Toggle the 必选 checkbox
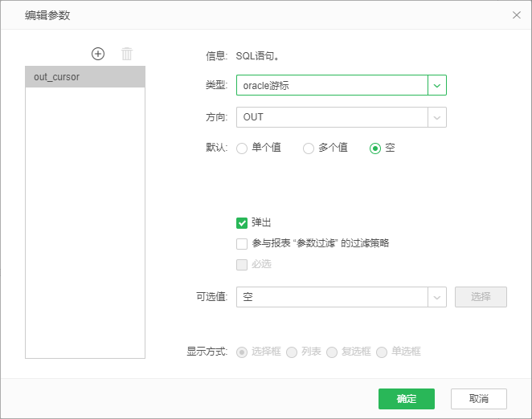Viewport: 532px width, 419px height. (x=242, y=264)
